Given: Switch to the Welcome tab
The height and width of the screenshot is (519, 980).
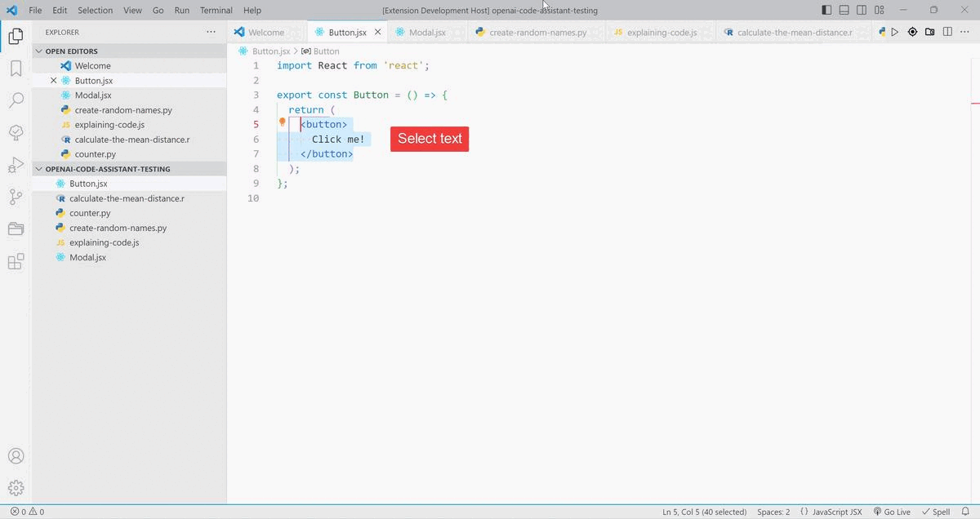Looking at the screenshot, I should pos(266,32).
